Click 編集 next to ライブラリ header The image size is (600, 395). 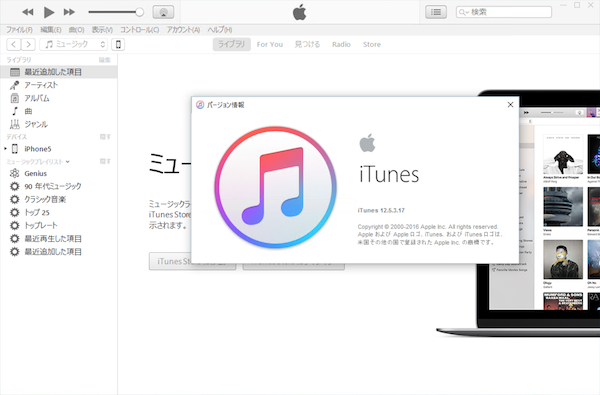coord(104,60)
